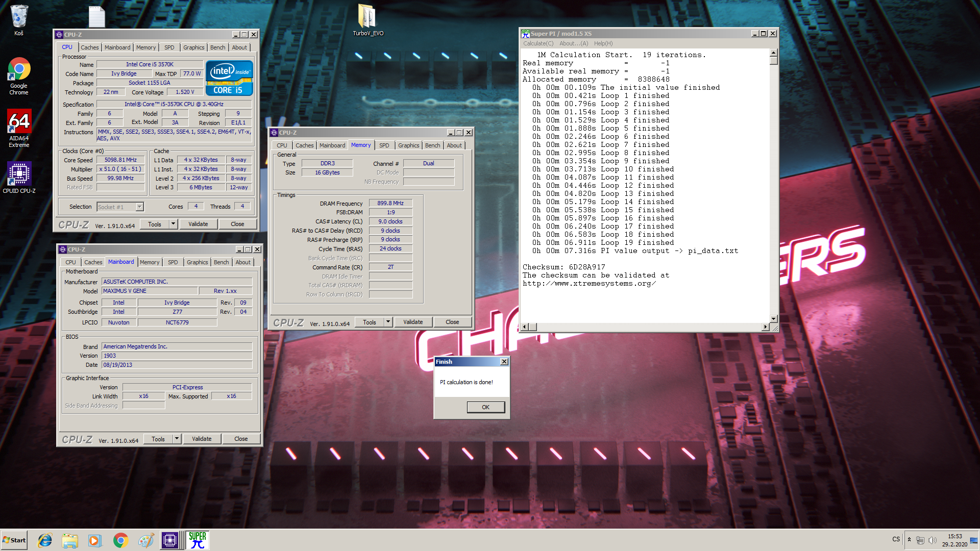Click OK in the Finish dialog
This screenshot has width=980, height=551.
click(486, 407)
